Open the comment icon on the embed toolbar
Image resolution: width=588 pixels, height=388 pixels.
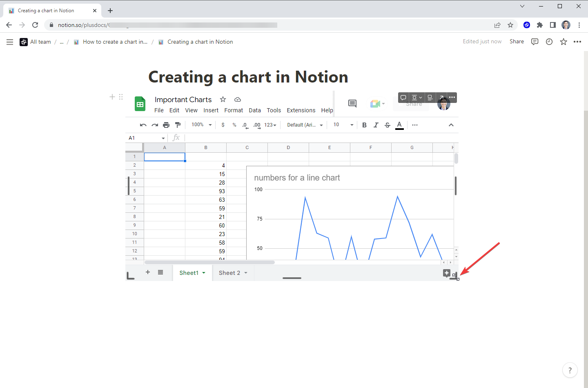point(403,98)
